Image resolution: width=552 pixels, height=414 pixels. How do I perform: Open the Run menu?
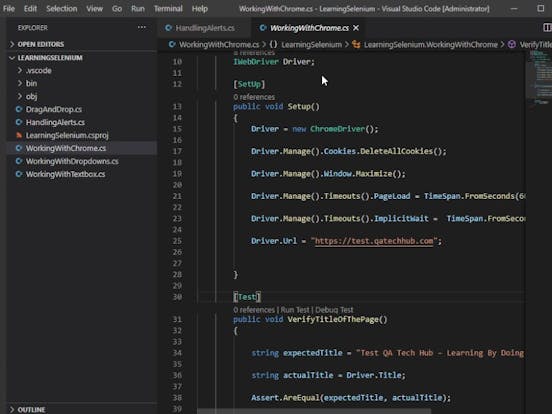[x=138, y=8]
